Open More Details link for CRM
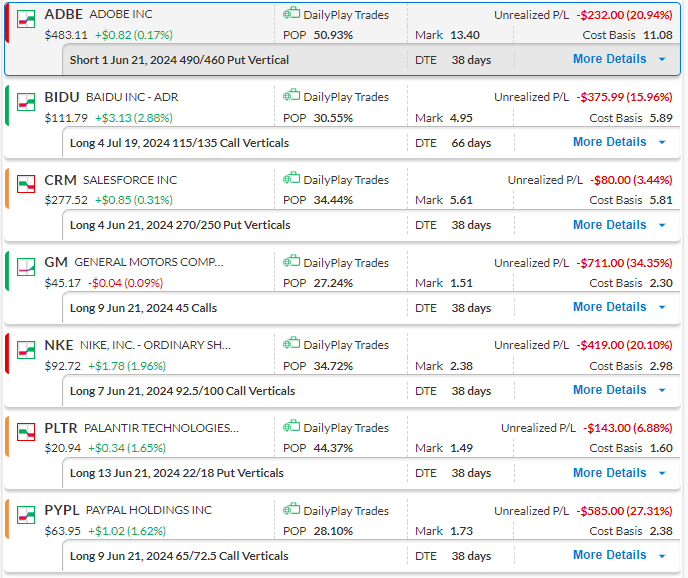Viewport: 688px width, 578px height. pos(609,225)
